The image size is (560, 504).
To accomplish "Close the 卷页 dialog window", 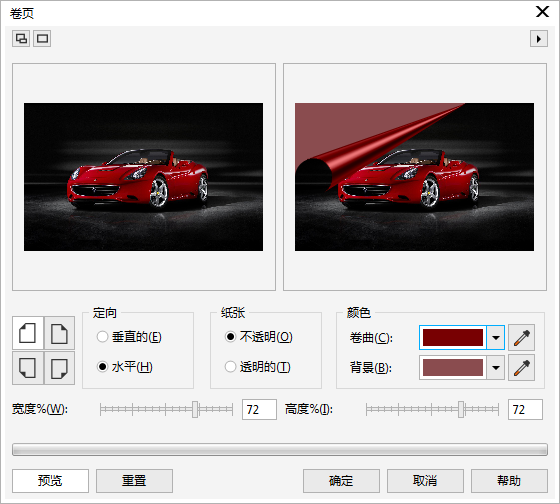I will 542,12.
